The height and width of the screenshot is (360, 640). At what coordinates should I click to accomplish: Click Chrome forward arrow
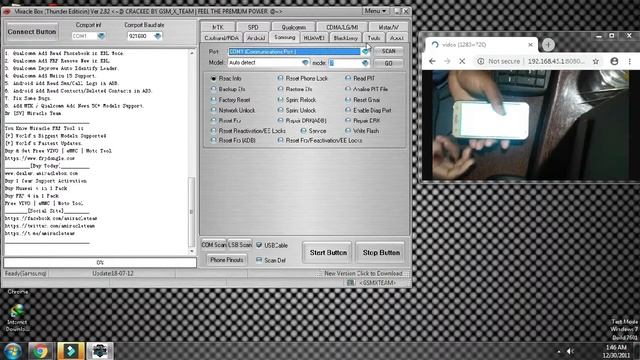pyautogui.click(x=447, y=61)
